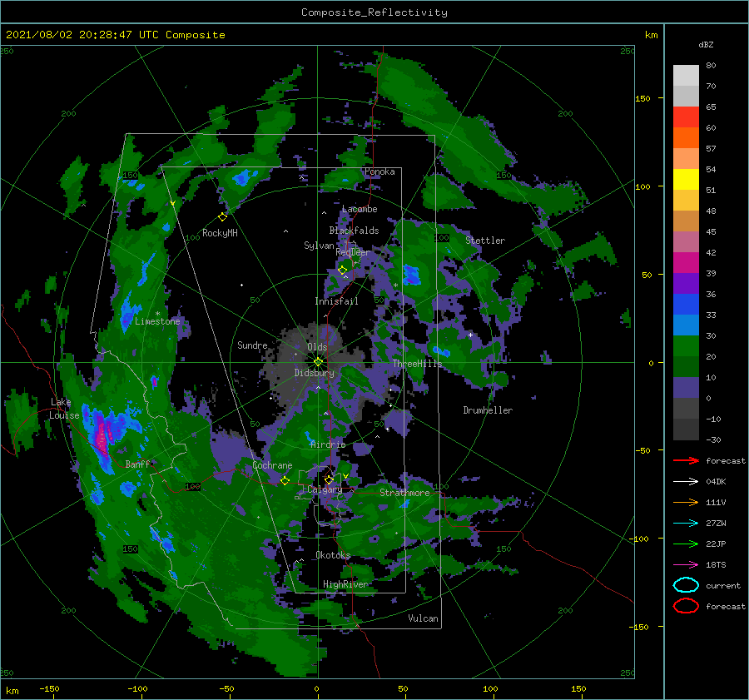Click the RedDeer city label
Screen dimensions: 749x700
(353, 252)
